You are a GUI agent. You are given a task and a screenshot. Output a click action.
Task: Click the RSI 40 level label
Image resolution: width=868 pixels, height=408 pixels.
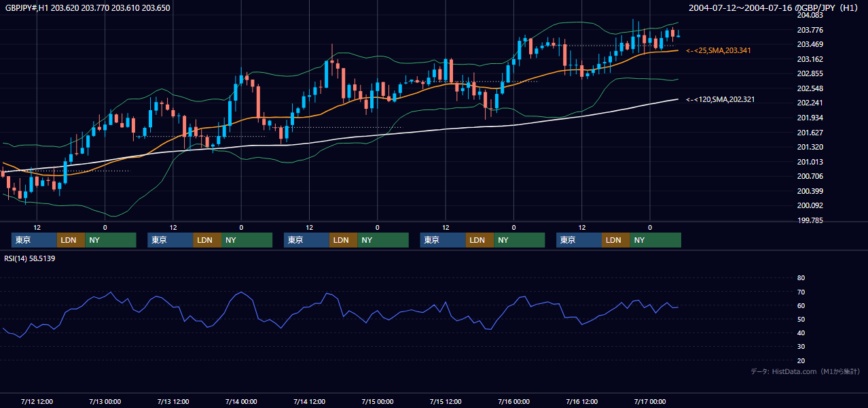[801, 333]
